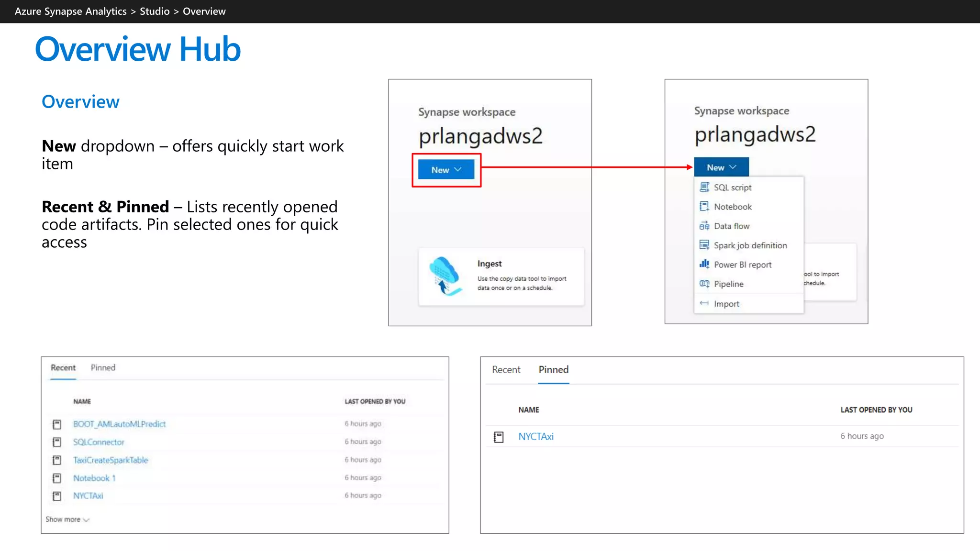This screenshot has height=551, width=980.
Task: Switch to the Recent tab in left list panel
Action: tap(63, 368)
